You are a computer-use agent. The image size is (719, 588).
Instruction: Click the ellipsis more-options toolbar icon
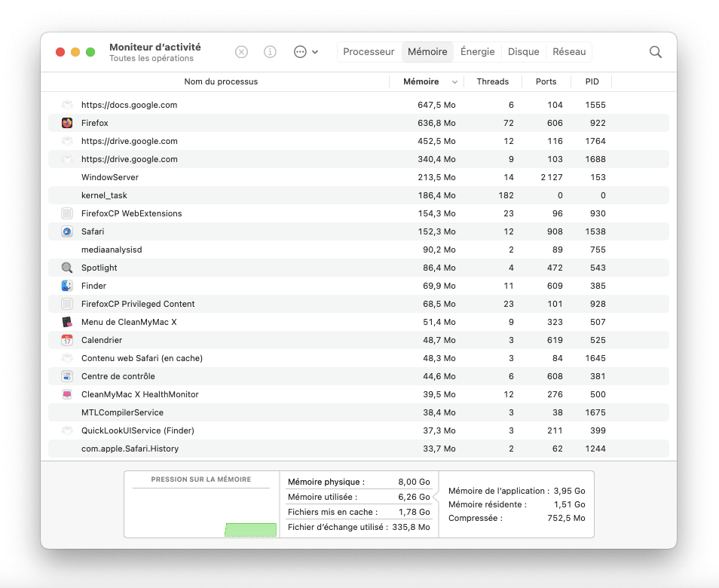click(300, 52)
